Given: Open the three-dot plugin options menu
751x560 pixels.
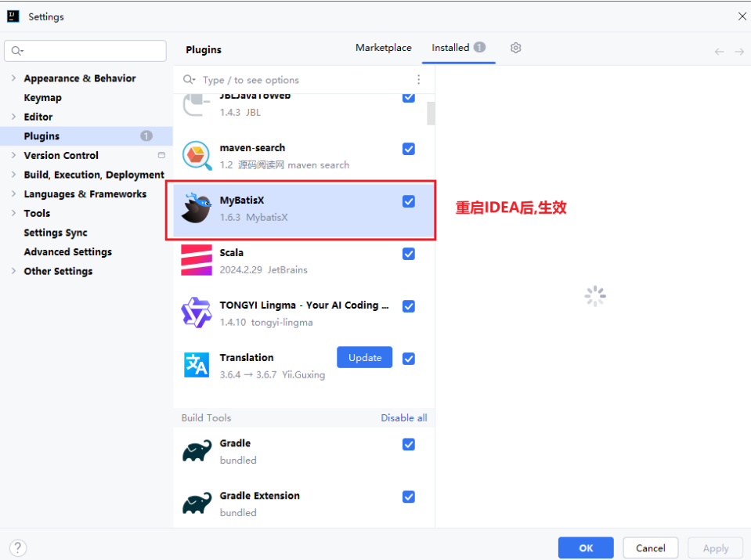Looking at the screenshot, I should [419, 80].
